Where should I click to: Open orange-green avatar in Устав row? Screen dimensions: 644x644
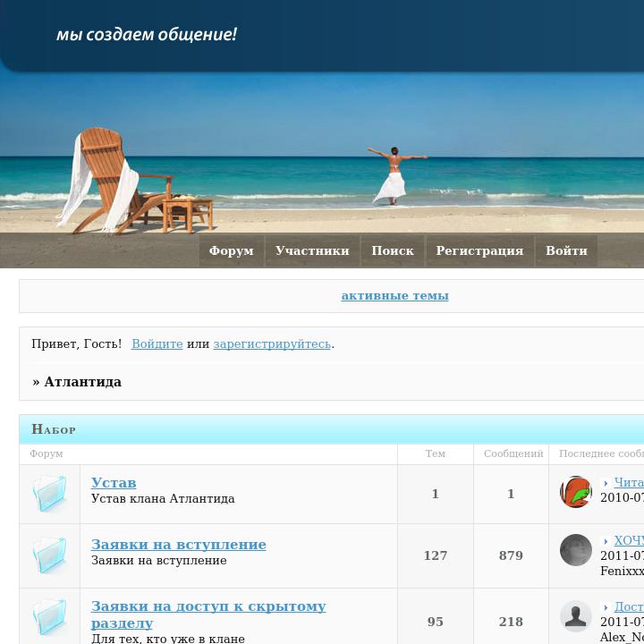point(576,492)
